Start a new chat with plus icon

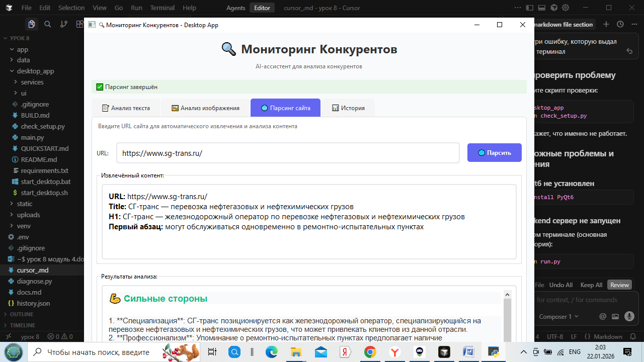(x=606, y=24)
